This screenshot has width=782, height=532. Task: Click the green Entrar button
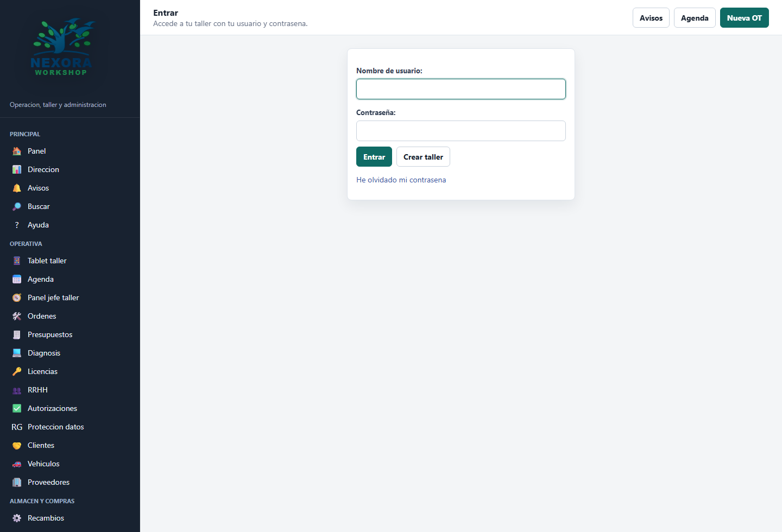tap(374, 157)
